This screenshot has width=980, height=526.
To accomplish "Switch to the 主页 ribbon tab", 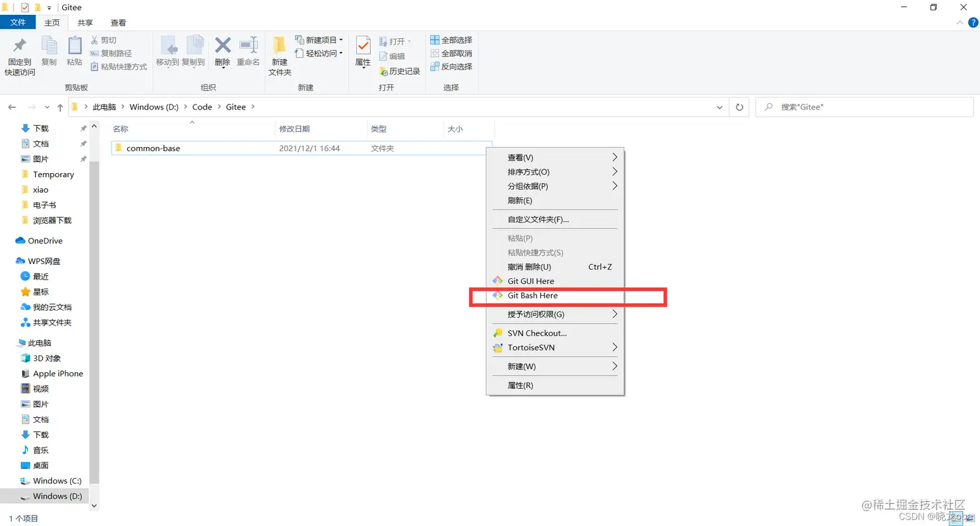I will (52, 22).
